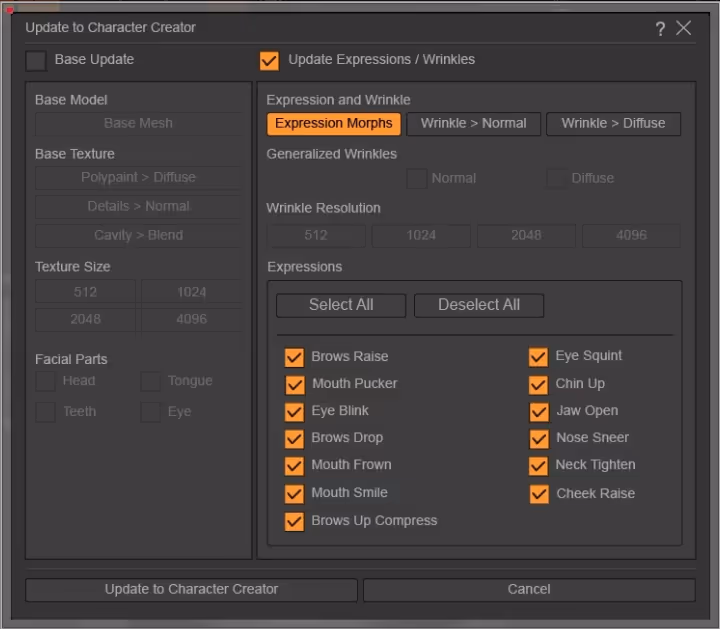Choose 4096 under Wrinkle Resolution
The width and height of the screenshot is (720, 629).
pyautogui.click(x=631, y=236)
